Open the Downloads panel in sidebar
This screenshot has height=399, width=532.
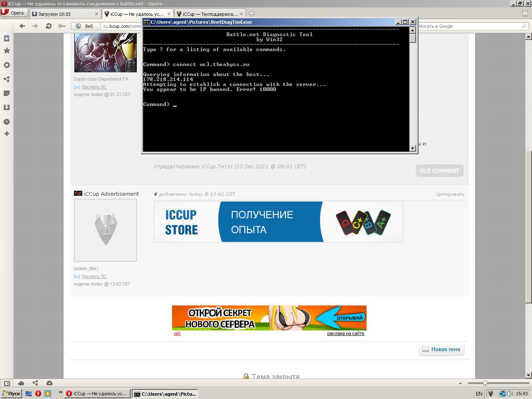[x=7, y=107]
